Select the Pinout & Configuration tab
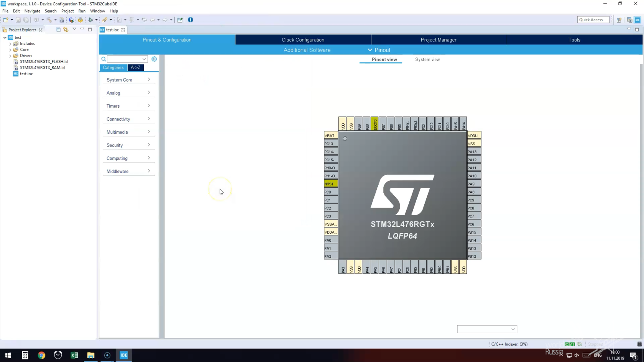Screen dimensions: 644x362 coord(167,40)
